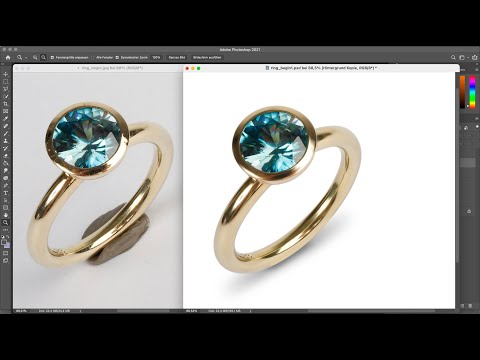The height and width of the screenshot is (360, 480).
Task: Pick a hue on the color spectrum strip
Action: [472, 92]
